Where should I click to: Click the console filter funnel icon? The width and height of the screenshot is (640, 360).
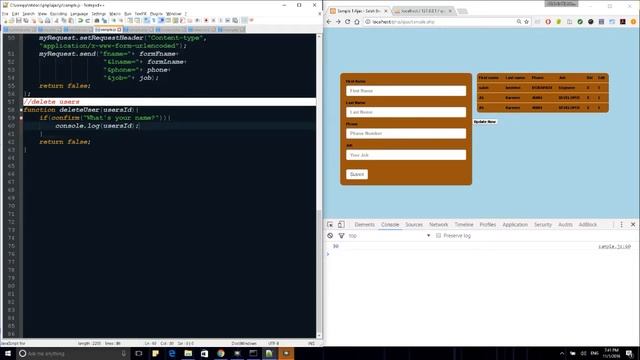(x=341, y=236)
